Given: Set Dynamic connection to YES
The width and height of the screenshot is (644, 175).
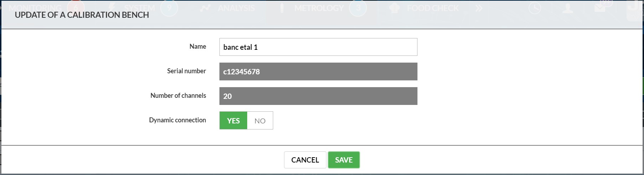Looking at the screenshot, I should (x=233, y=121).
